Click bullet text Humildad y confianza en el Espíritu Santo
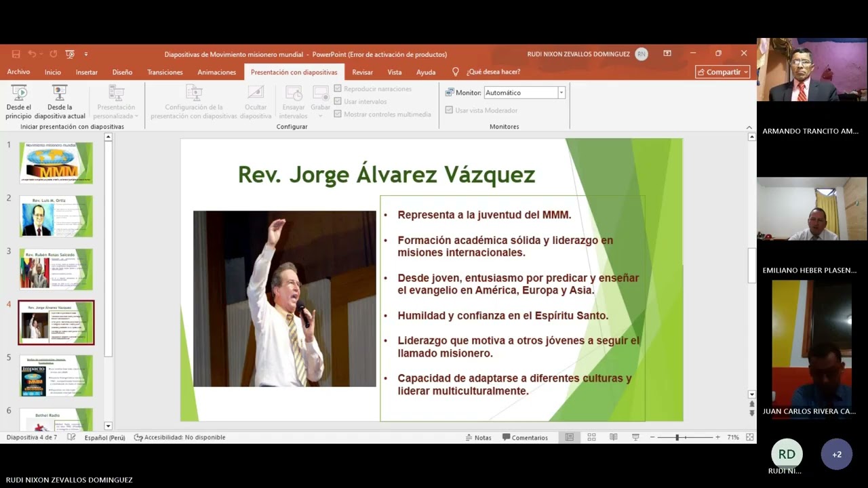 [x=502, y=315]
